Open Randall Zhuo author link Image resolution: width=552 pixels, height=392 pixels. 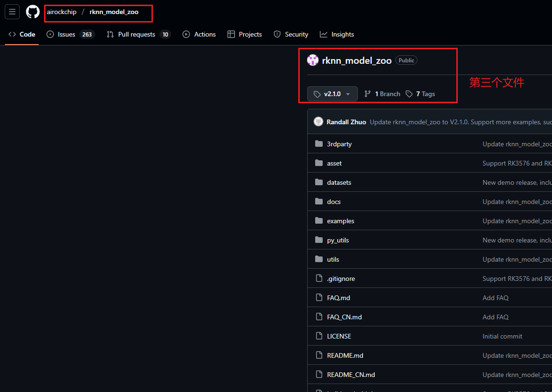coord(347,122)
